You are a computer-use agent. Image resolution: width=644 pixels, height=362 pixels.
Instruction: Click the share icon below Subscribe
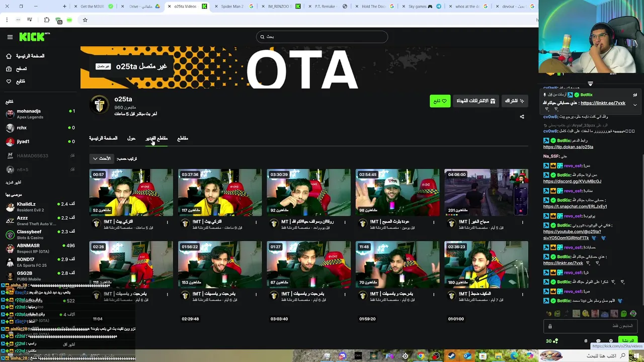pos(522,117)
